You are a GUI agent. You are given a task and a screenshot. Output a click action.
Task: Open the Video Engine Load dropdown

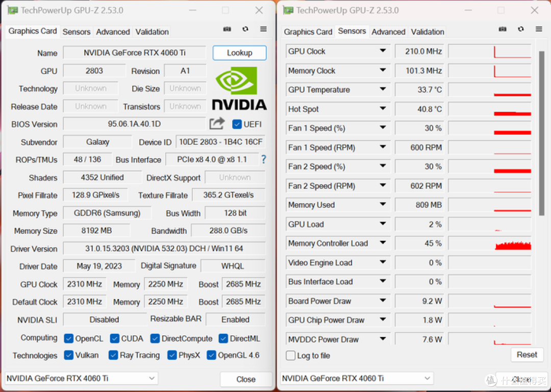point(383,262)
